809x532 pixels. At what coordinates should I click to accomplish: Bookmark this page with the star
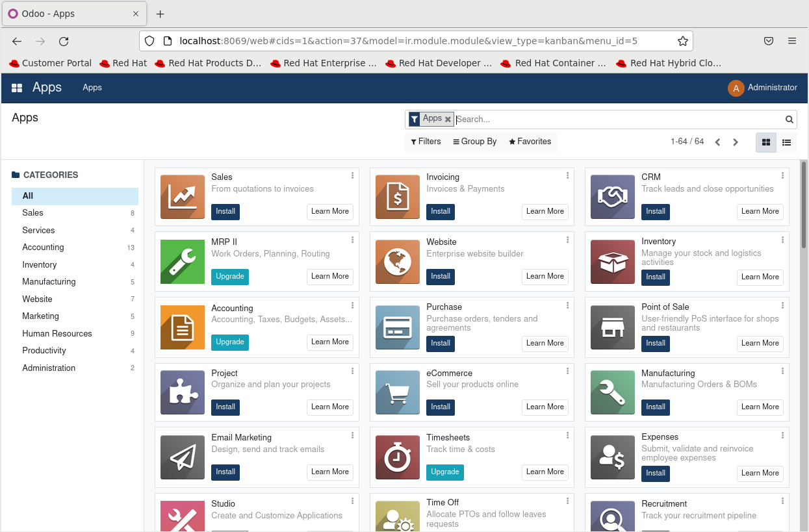click(682, 41)
